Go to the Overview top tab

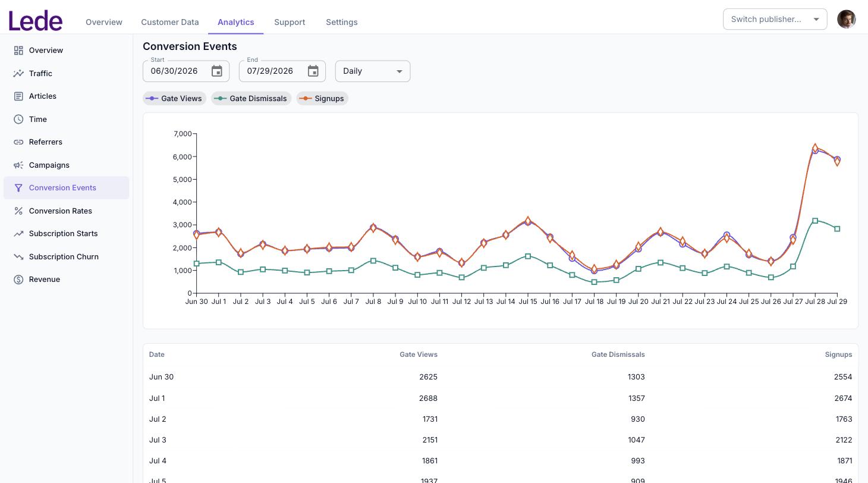click(104, 22)
